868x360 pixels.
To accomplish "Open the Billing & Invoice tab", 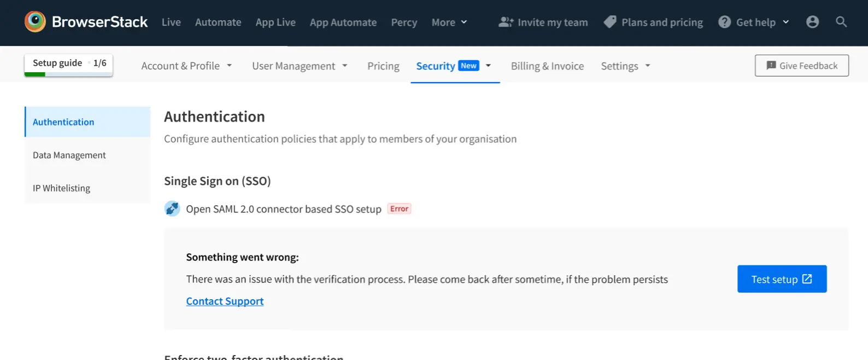I will [x=547, y=66].
